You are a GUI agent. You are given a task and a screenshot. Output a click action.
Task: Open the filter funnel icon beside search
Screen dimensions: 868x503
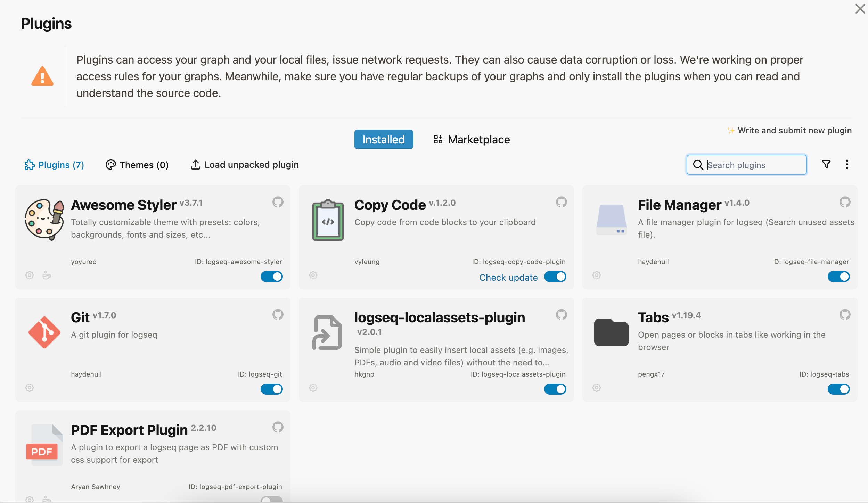point(826,164)
